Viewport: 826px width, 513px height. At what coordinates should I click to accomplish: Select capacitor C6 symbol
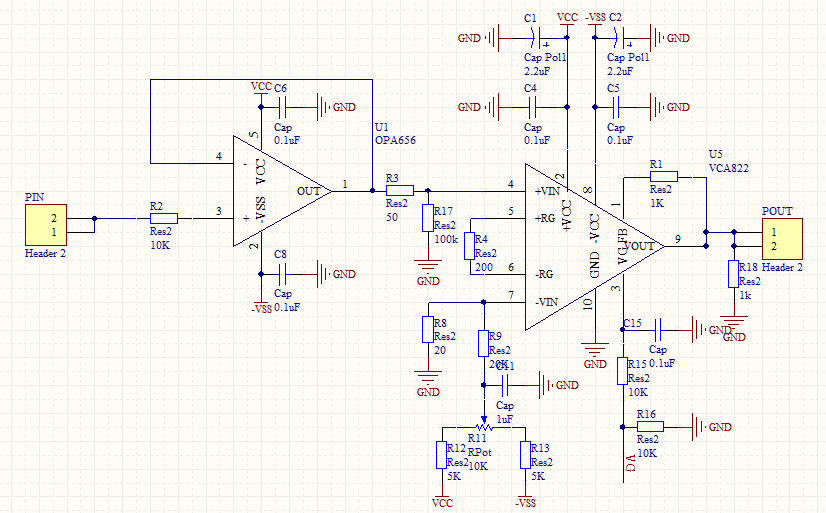tap(282, 107)
